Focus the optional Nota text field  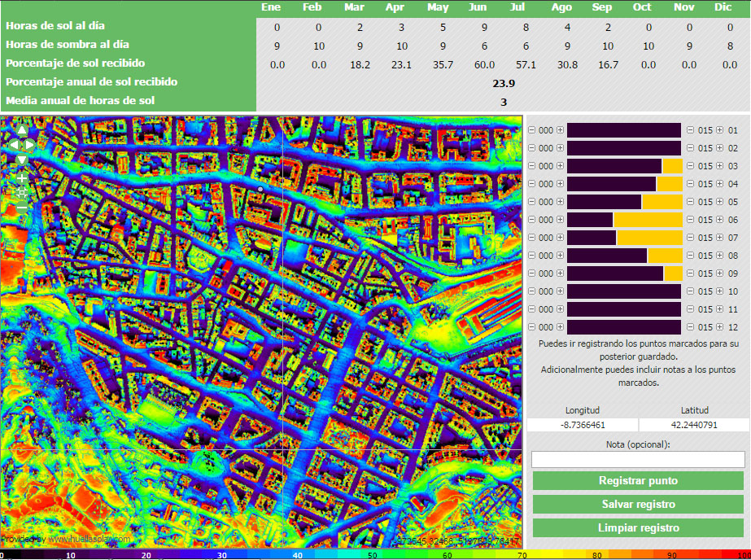(x=638, y=460)
